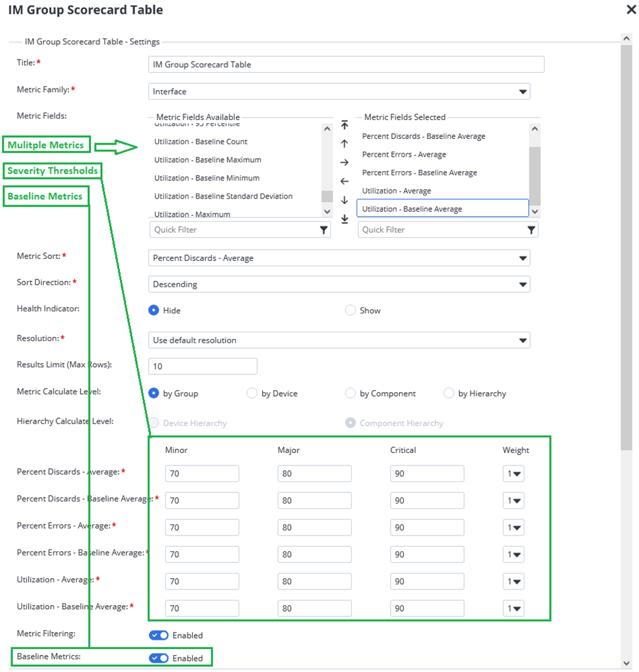Expand the Metric Sort dropdown
This screenshot has height=672, width=639.
click(339, 258)
